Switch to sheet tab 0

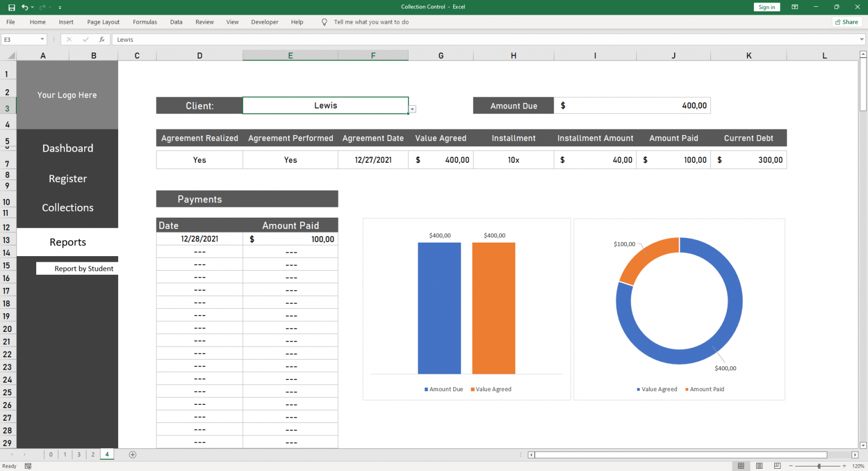[x=51, y=455]
